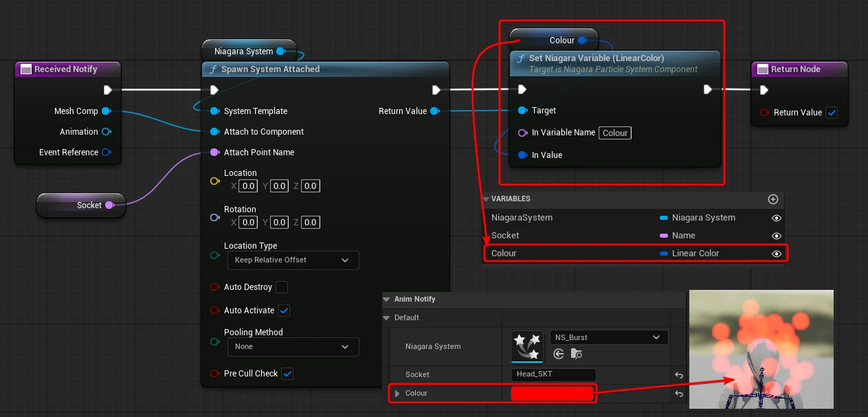
Task: Expand the Colour property row arrow
Action: pos(397,394)
